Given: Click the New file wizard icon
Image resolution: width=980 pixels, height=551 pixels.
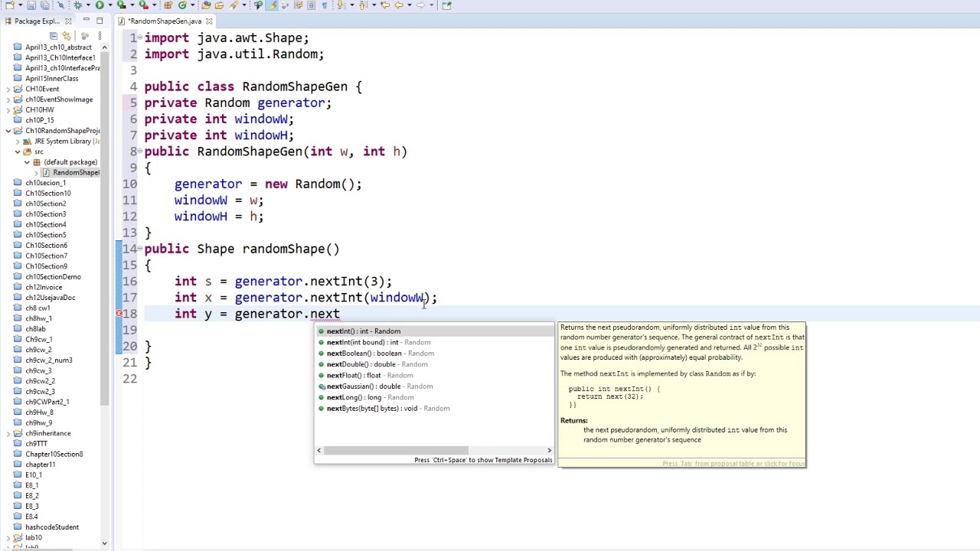Looking at the screenshot, I should [9, 5].
